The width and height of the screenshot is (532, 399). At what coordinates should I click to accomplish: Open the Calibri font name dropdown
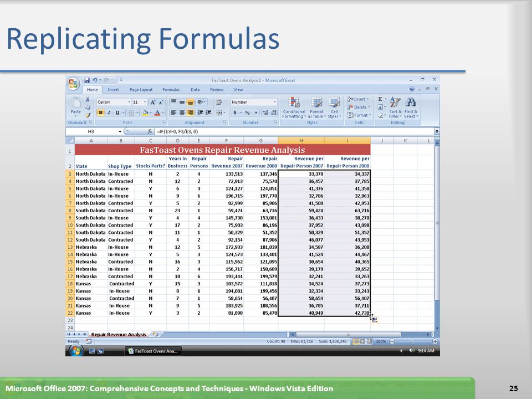pos(129,102)
